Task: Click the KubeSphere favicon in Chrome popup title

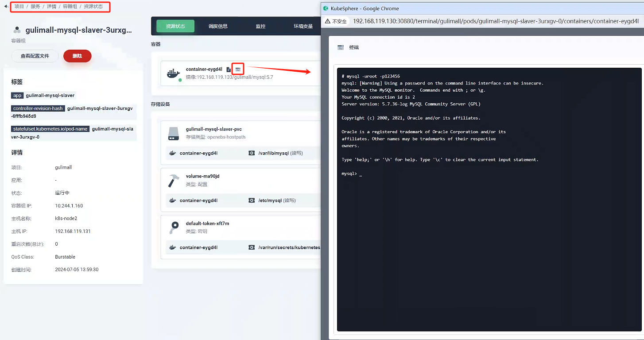Action: point(326,8)
